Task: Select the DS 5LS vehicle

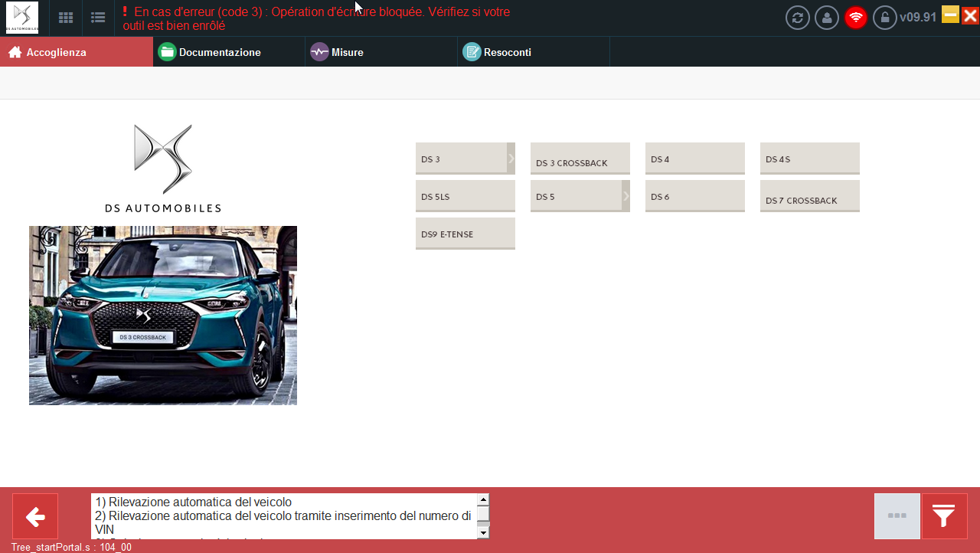Action: (465, 196)
